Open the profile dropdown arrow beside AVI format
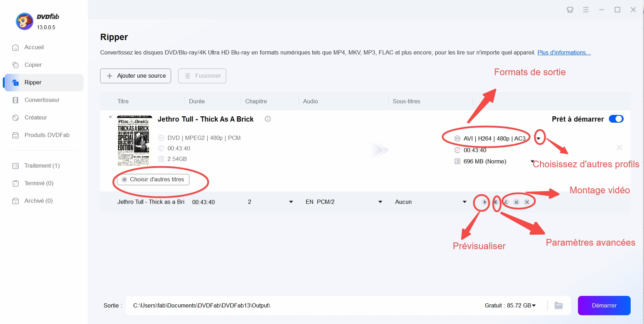This screenshot has height=324, width=644. tap(538, 138)
